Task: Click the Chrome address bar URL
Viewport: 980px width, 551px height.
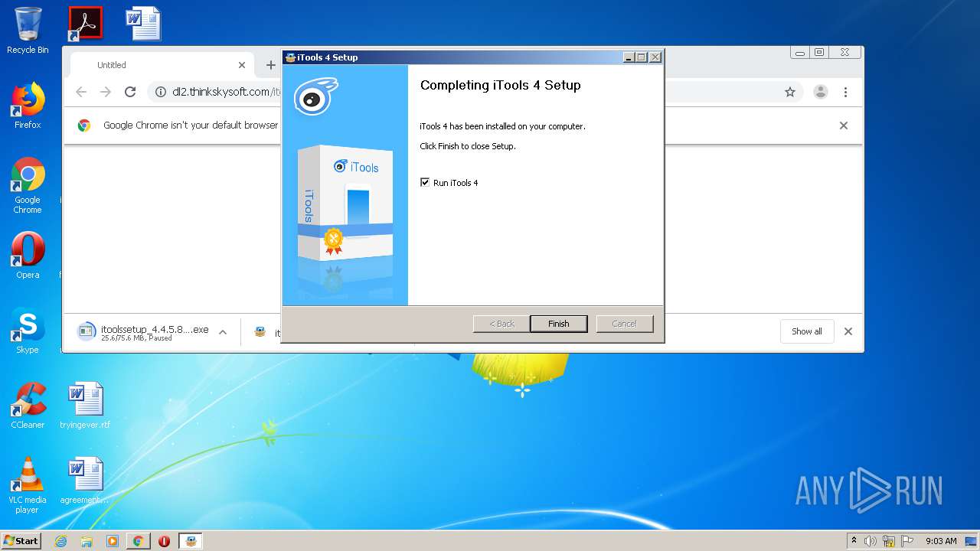Action: 227,92
